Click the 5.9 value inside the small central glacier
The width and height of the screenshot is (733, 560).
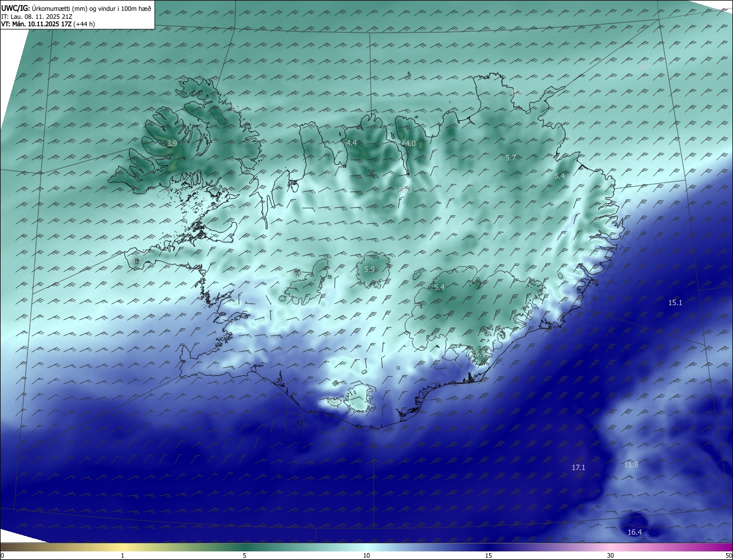pyautogui.click(x=369, y=269)
